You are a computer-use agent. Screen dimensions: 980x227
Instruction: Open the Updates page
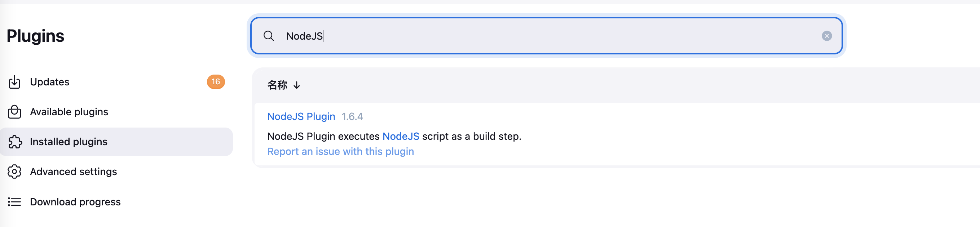(49, 82)
